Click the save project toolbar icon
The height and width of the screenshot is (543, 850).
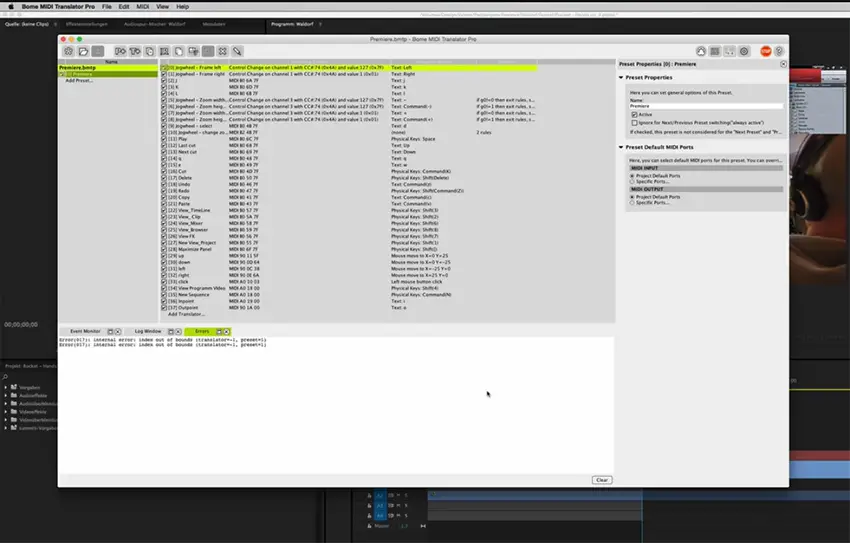click(98, 51)
